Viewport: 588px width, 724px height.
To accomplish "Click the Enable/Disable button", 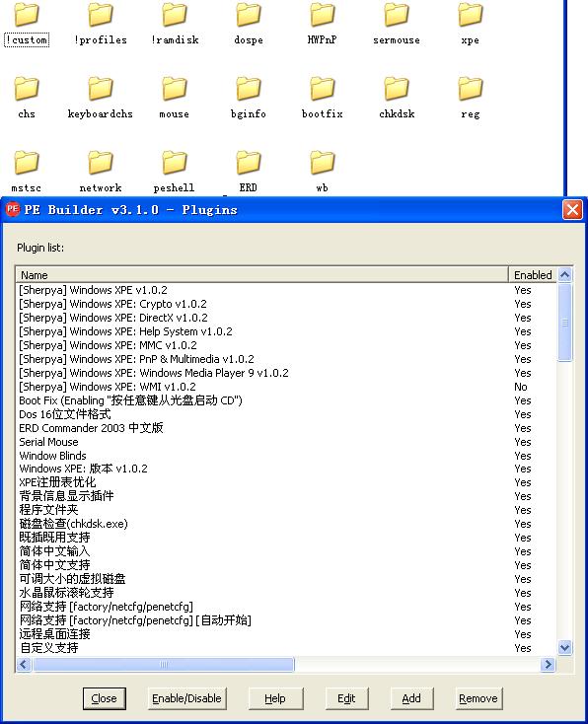I will (x=187, y=698).
